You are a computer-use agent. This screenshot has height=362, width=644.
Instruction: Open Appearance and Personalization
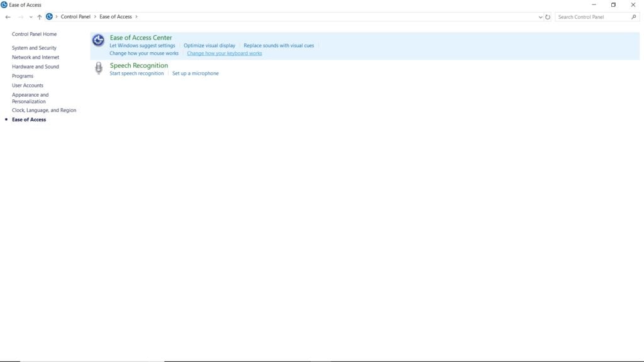coord(30,98)
